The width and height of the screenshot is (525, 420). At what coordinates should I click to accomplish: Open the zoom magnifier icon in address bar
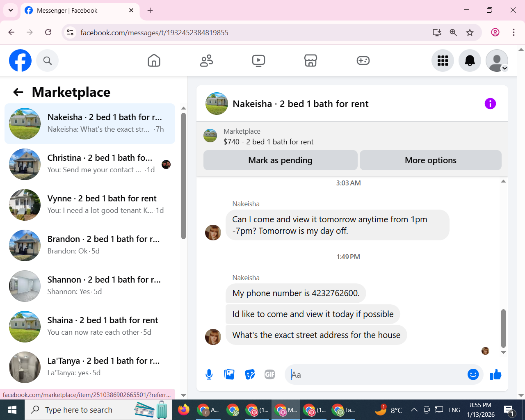click(453, 32)
